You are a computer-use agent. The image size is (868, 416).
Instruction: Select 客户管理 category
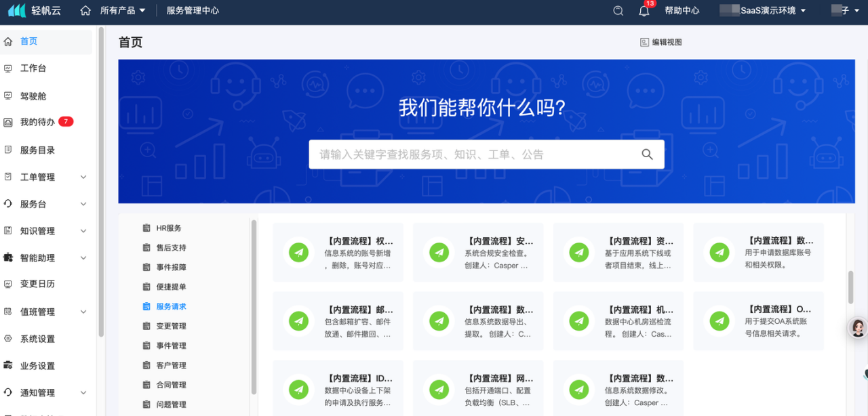click(171, 366)
